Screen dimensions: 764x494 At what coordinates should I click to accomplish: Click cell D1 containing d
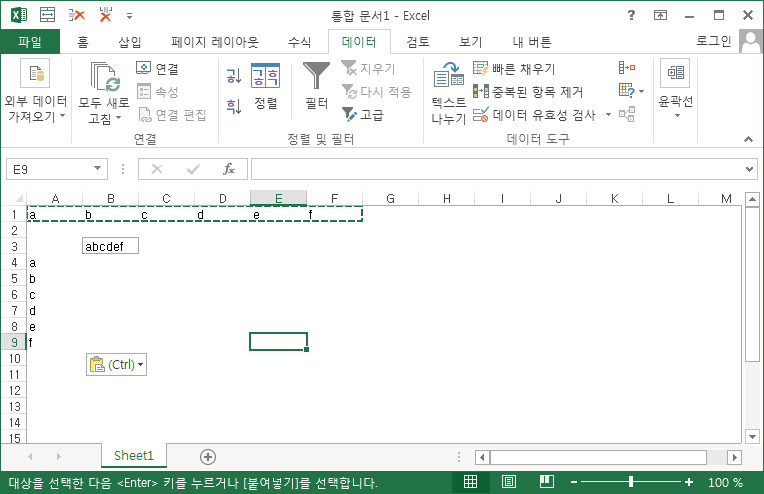[x=222, y=214]
